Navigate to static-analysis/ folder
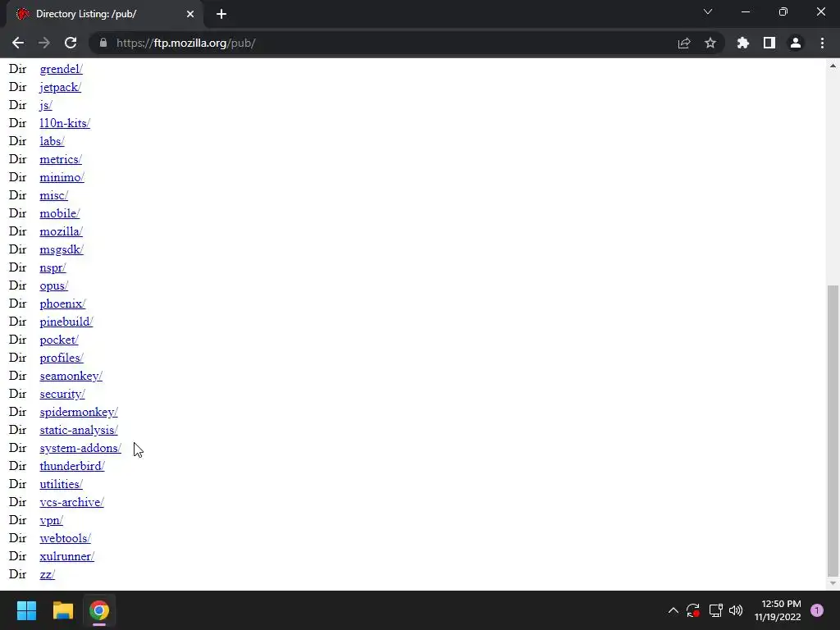This screenshot has height=630, width=840. [x=78, y=430]
